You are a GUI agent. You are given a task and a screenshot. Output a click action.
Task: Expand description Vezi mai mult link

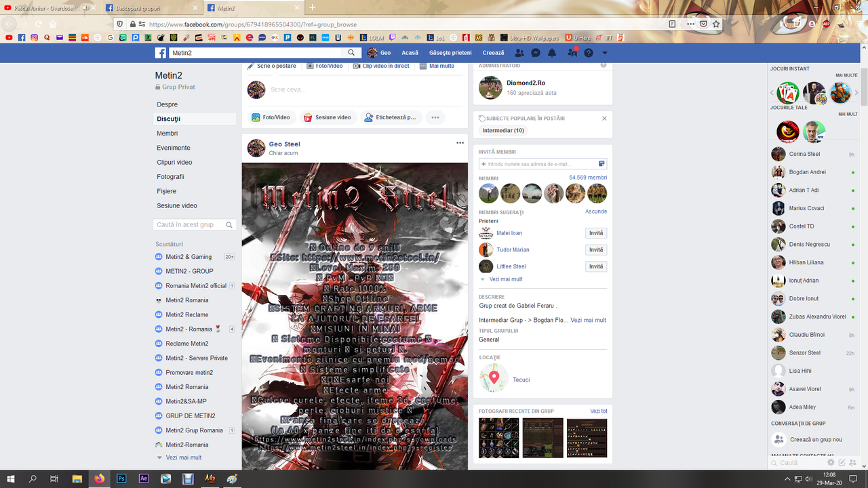(x=588, y=320)
